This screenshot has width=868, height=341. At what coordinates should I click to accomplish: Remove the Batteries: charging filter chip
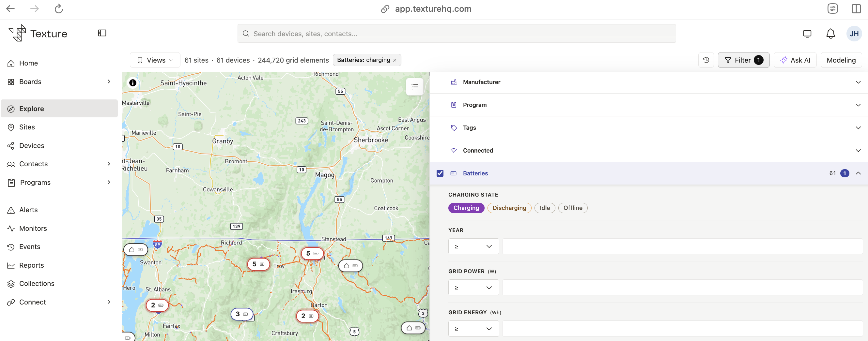click(x=395, y=60)
